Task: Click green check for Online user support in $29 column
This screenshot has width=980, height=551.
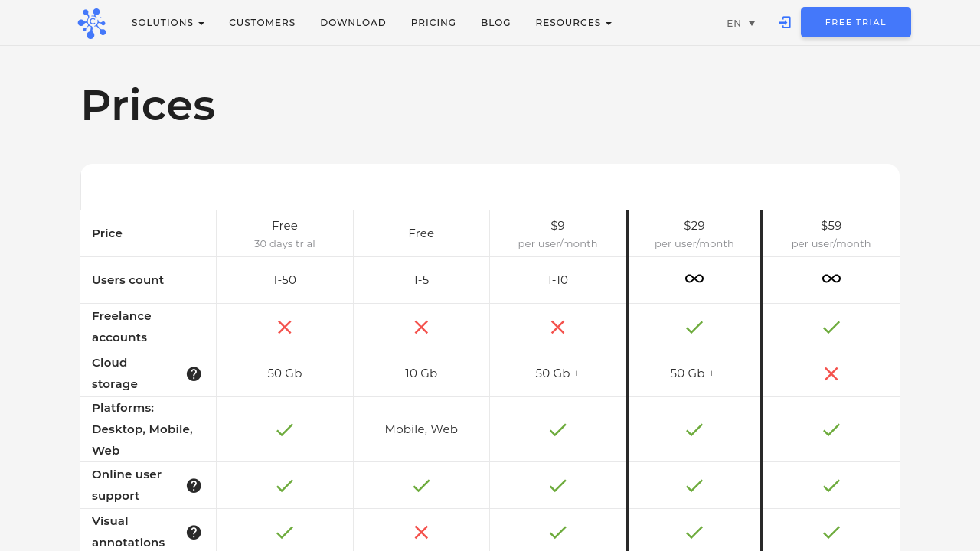Action: (x=694, y=485)
